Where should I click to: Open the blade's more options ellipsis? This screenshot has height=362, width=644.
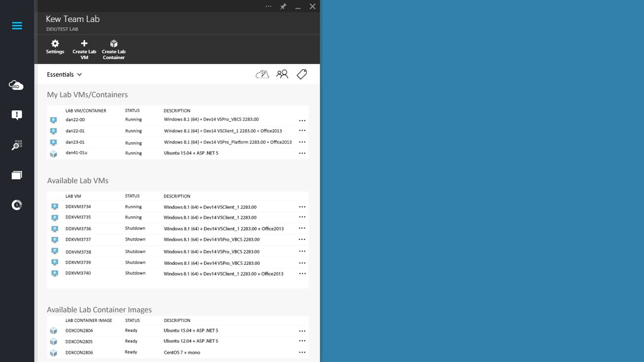click(268, 6)
